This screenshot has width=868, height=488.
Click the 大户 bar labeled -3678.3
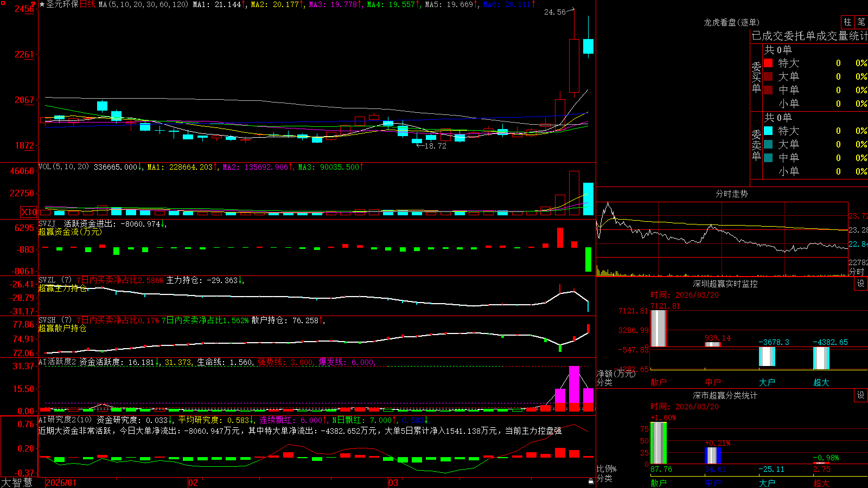click(767, 356)
